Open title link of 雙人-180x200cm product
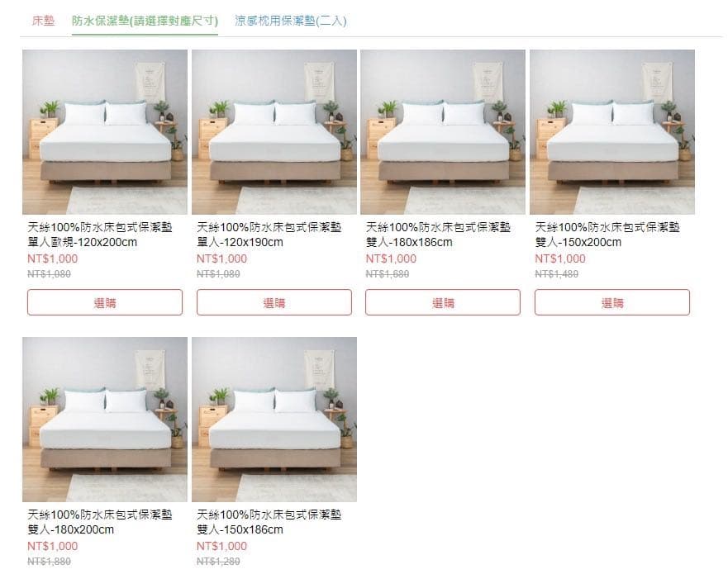This screenshot has height=574, width=728. (x=100, y=522)
